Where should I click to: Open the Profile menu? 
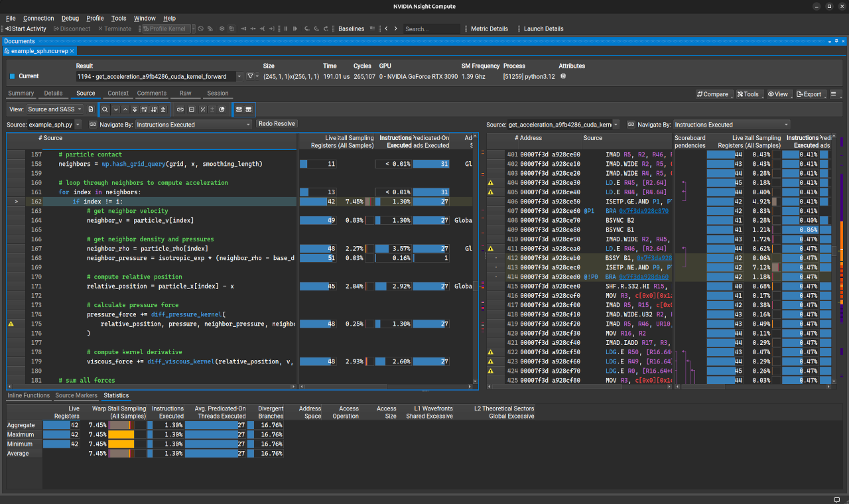tap(95, 19)
